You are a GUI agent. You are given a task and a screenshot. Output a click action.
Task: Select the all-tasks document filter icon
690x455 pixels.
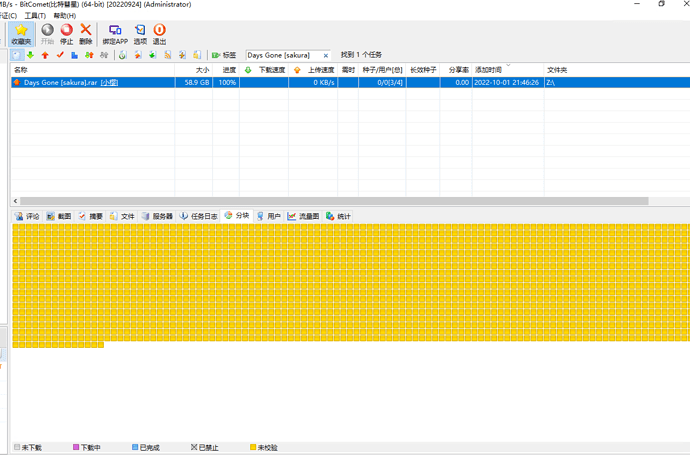16,55
